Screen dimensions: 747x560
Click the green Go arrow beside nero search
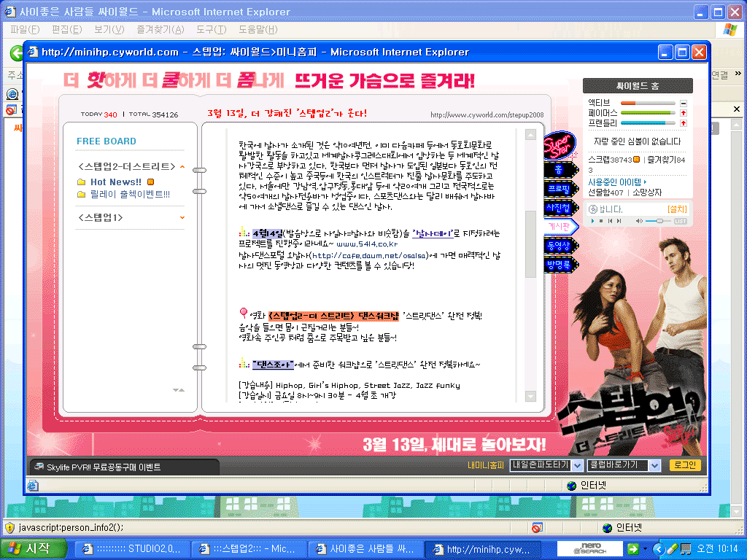click(632, 548)
